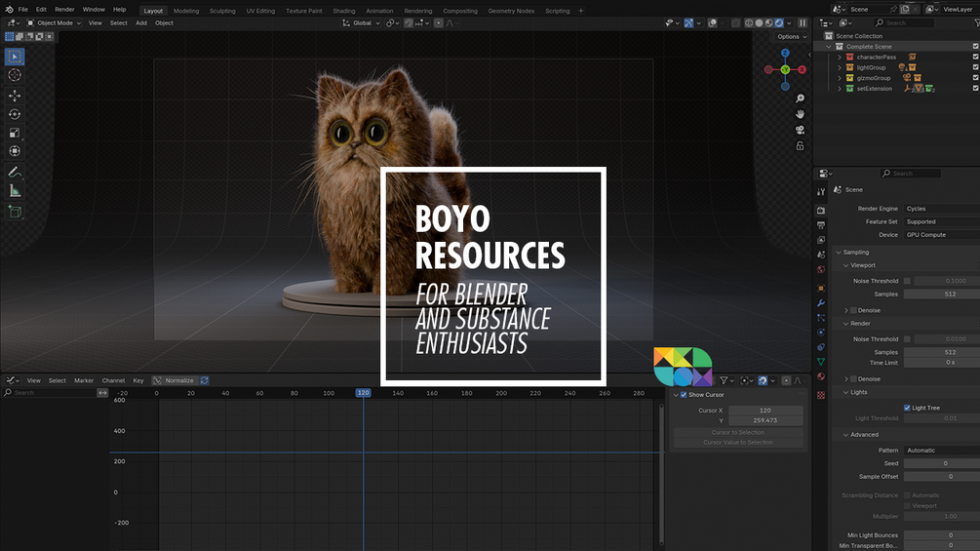This screenshot has width=980, height=551.
Task: Choose the Add Cube tool
Action: click(15, 211)
